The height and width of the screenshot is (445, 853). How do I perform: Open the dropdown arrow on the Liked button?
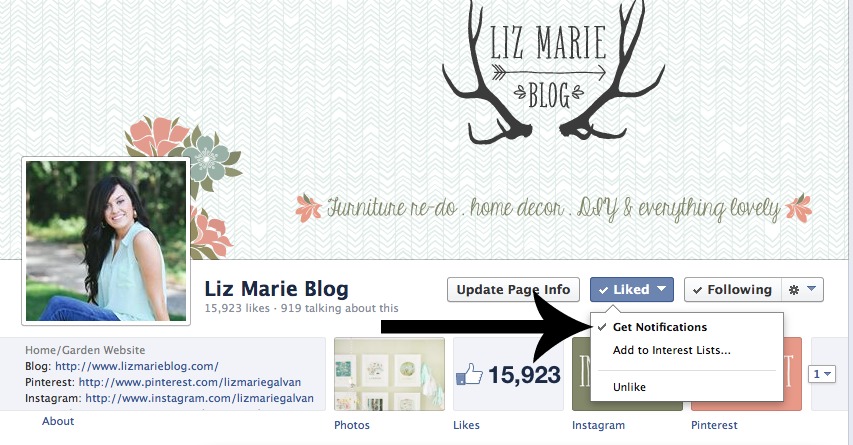661,289
